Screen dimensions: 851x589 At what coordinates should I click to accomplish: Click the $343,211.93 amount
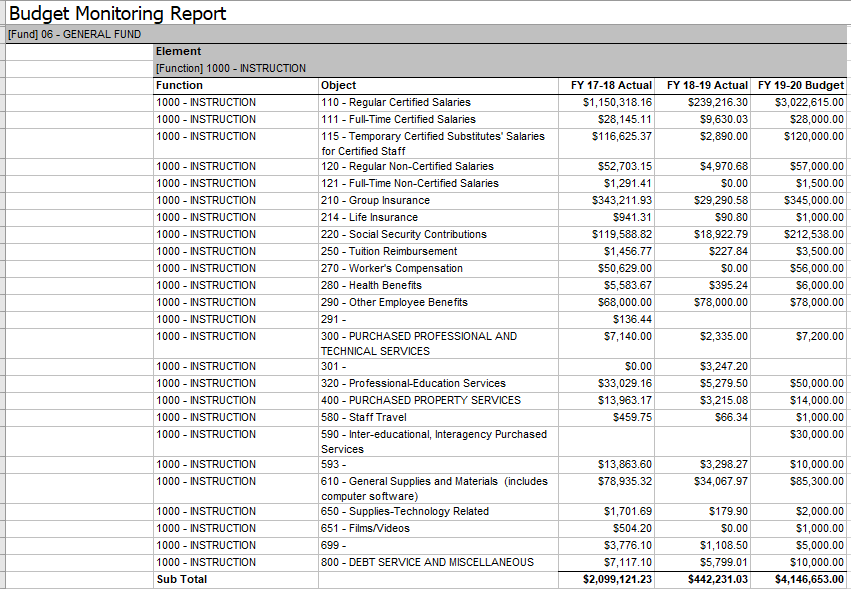click(622, 200)
